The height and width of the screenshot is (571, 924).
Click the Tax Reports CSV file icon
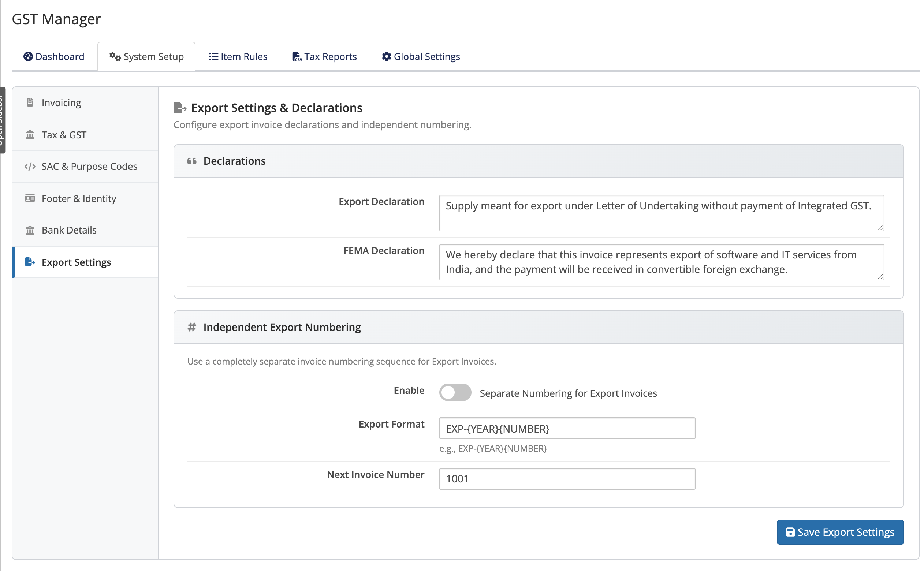[297, 57]
